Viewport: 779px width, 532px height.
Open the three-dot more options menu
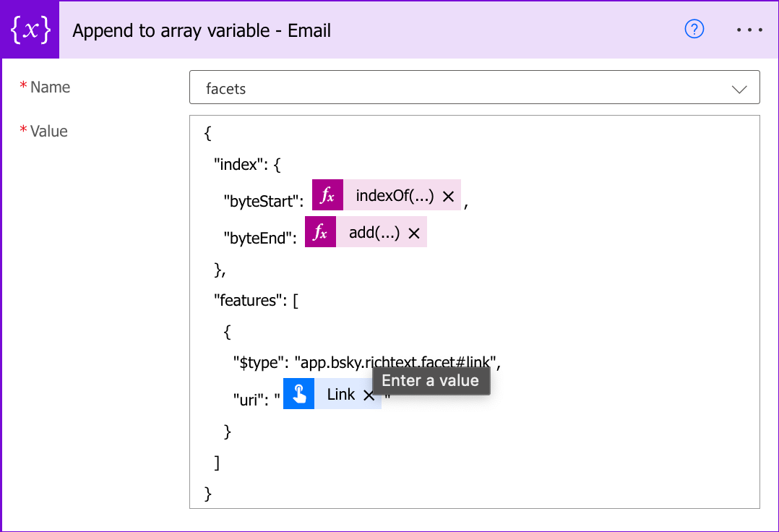(x=749, y=30)
